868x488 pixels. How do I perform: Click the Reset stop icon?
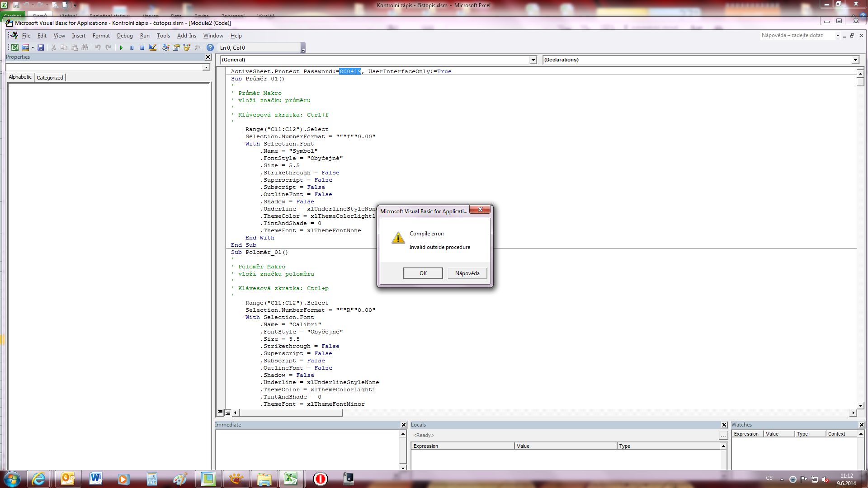(x=142, y=47)
